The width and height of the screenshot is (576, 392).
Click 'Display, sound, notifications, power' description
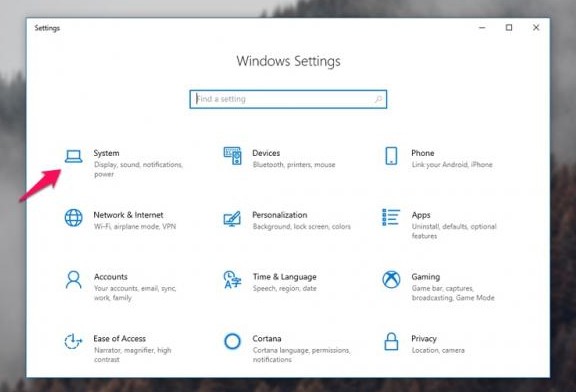tap(138, 169)
